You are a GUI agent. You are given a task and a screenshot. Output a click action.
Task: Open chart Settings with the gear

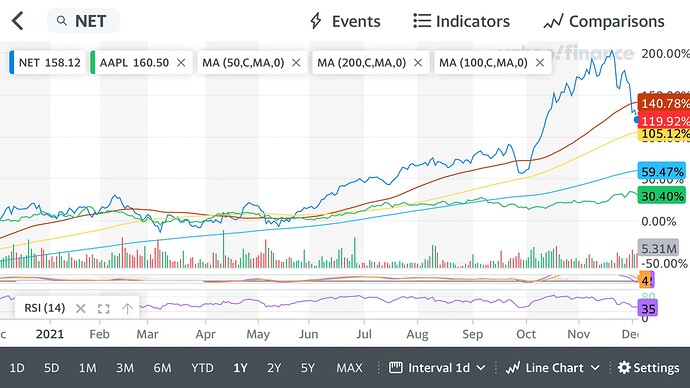coord(648,368)
